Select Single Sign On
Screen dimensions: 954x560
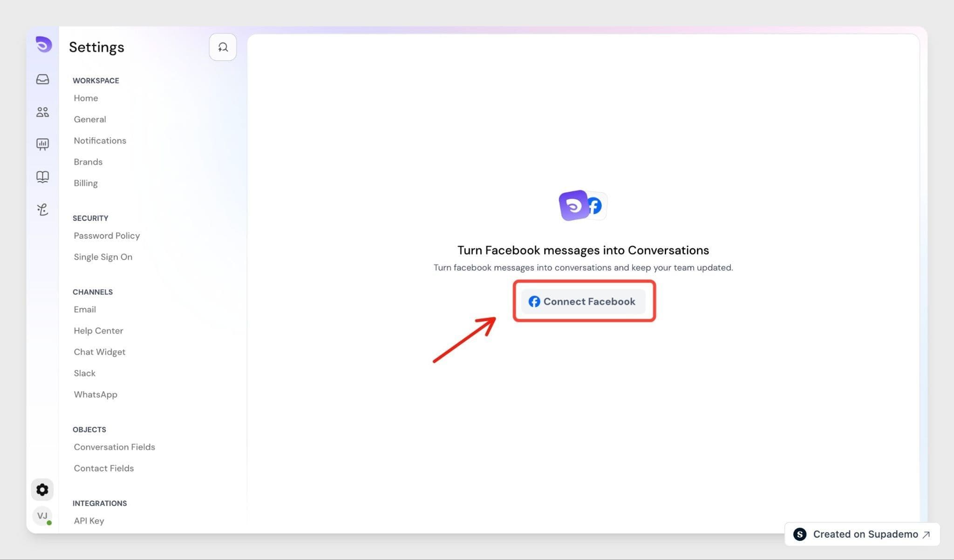point(103,257)
